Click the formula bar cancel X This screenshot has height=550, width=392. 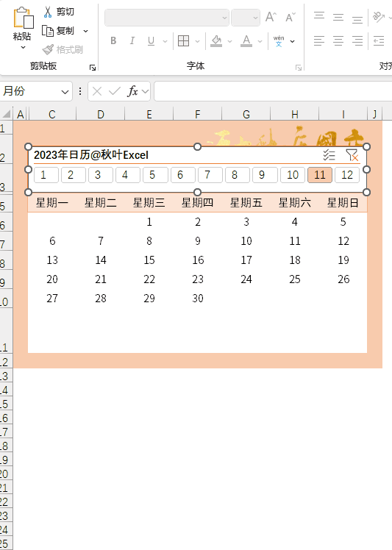97,92
